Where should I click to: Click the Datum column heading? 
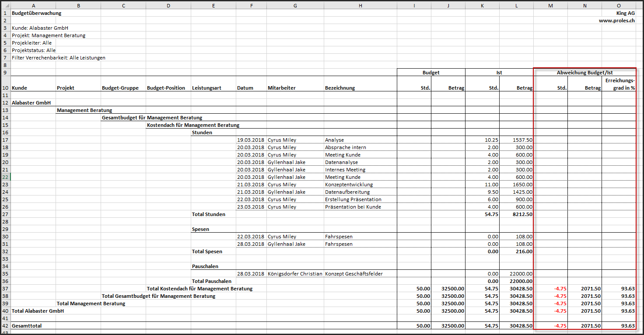point(245,88)
